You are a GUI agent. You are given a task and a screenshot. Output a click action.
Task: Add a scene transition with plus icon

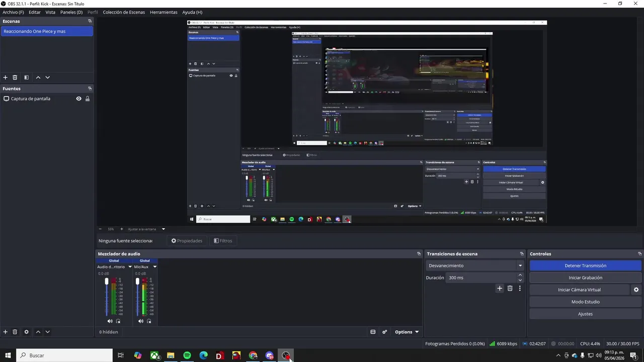tap(500, 289)
